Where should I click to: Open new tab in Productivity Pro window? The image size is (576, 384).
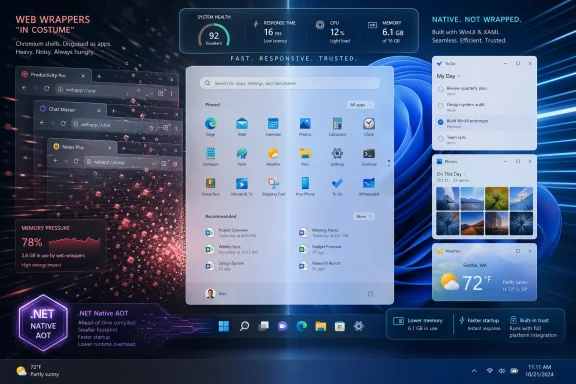point(99,76)
